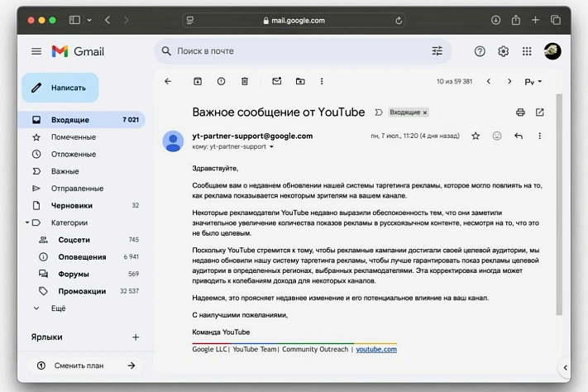Report this email as spam
This screenshot has height=392, width=588.
(x=222, y=81)
